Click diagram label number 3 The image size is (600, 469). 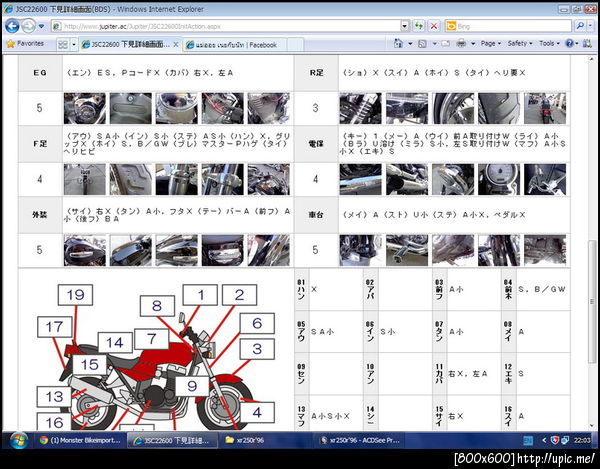click(257, 349)
